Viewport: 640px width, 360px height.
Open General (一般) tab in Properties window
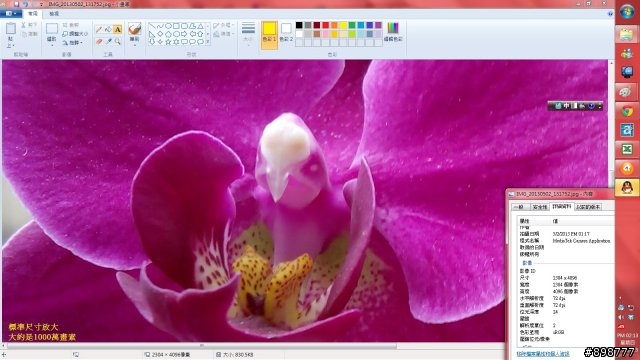pos(519,207)
